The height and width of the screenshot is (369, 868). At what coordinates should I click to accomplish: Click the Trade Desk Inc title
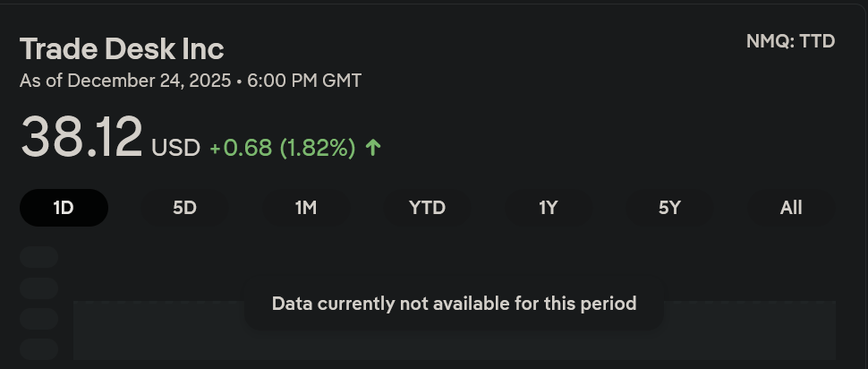122,48
